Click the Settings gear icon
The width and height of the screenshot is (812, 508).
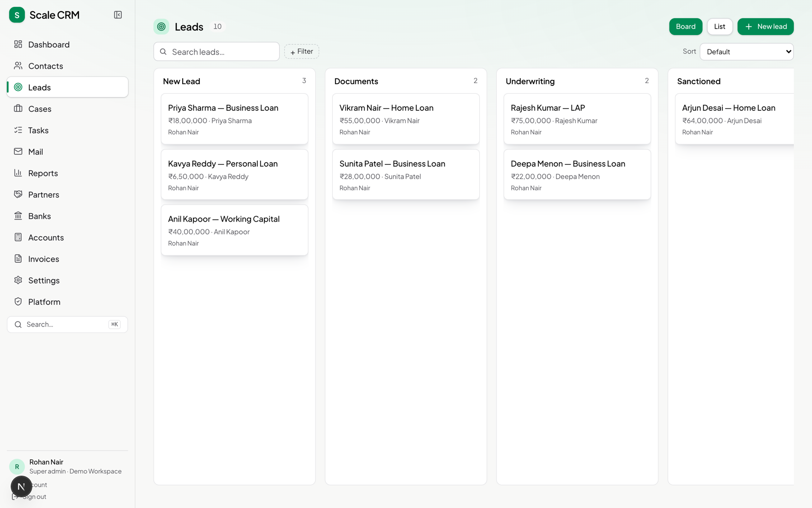18,280
